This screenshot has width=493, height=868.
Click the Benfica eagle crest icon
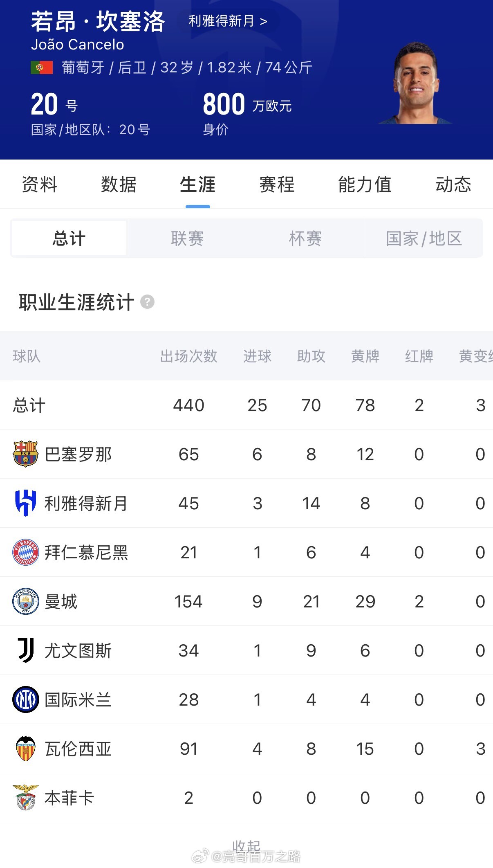coord(25,798)
